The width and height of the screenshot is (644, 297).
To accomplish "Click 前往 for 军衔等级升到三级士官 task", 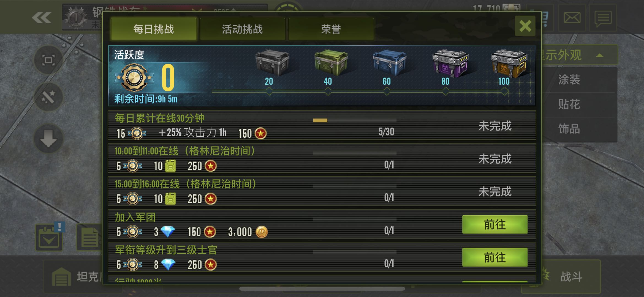I will point(495,257).
